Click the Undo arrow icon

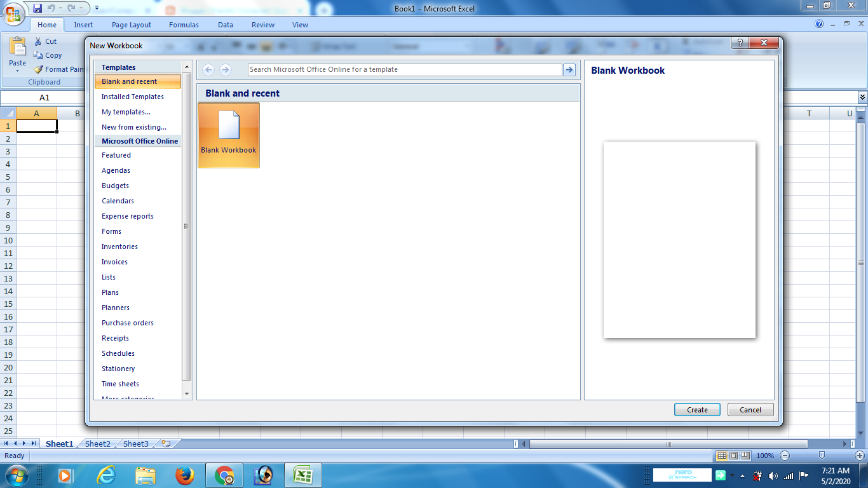pos(51,8)
